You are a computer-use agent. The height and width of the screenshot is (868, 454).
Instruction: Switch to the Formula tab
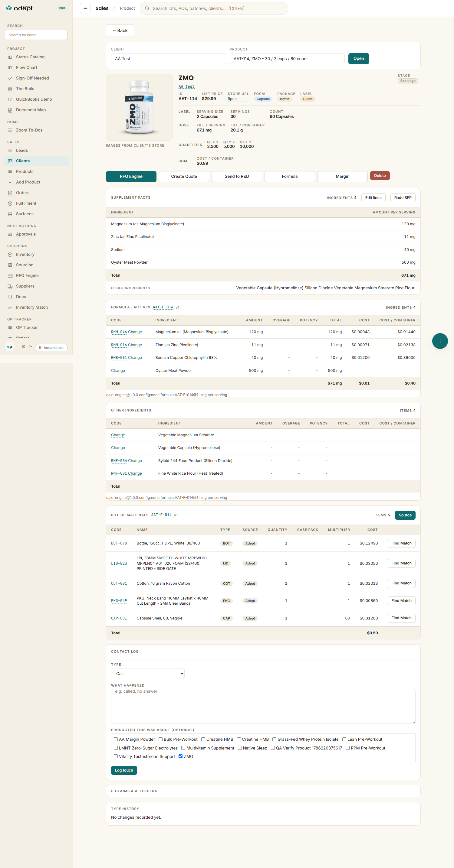[x=289, y=176]
